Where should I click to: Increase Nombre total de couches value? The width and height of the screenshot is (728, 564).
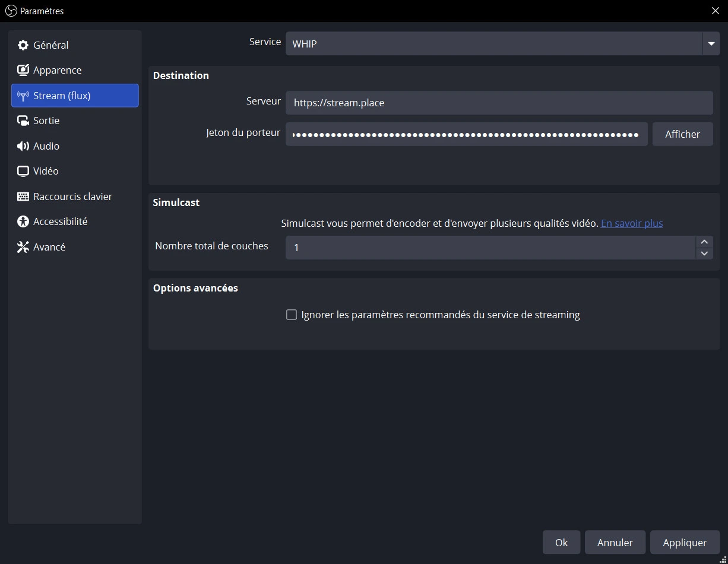tap(704, 242)
